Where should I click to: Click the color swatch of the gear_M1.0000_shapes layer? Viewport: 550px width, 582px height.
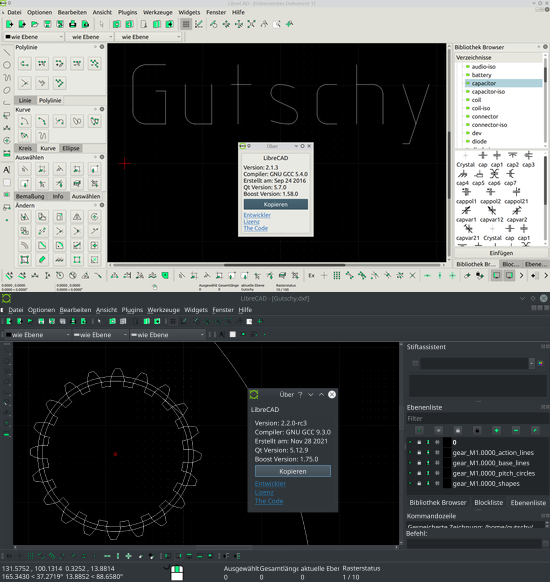[447, 483]
